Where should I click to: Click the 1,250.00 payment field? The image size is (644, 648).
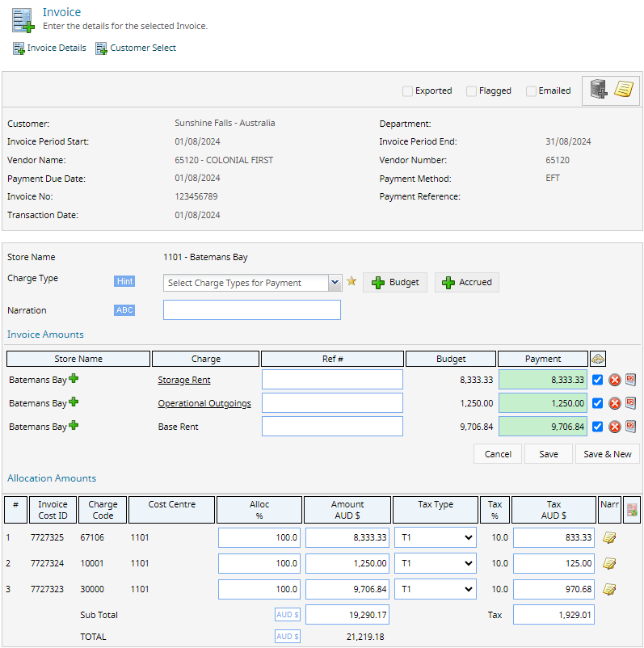543,403
